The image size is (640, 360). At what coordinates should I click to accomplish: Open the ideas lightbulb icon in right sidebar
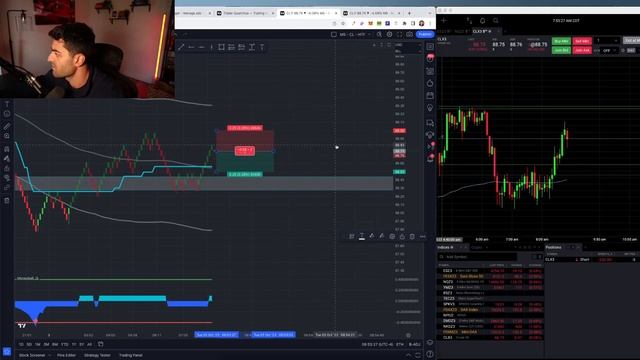pyautogui.click(x=430, y=108)
